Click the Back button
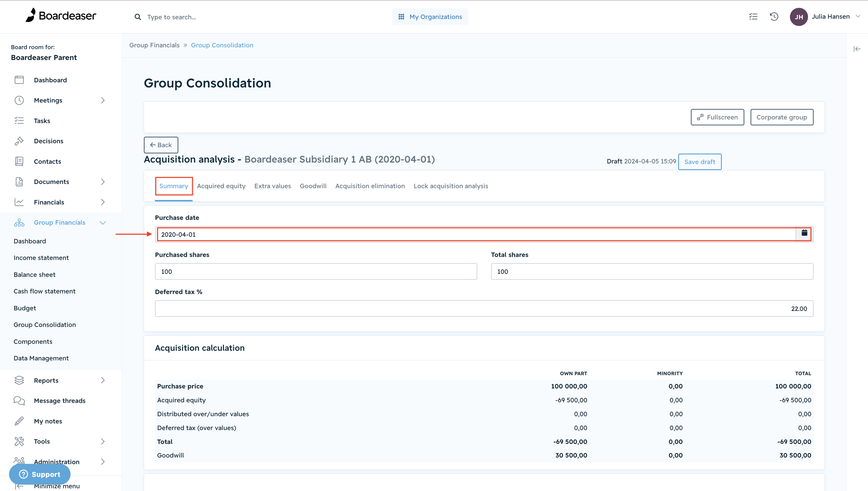Screen dimensions: 868x491 161,145
